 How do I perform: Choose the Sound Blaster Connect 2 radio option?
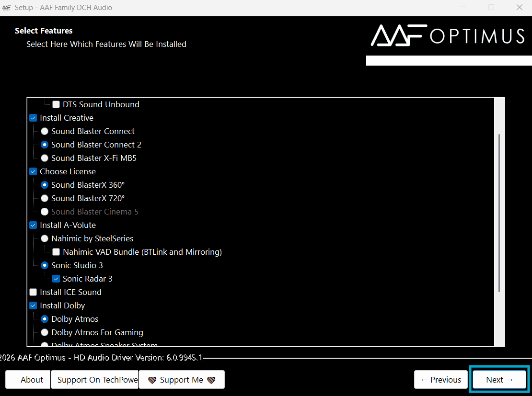click(x=45, y=145)
